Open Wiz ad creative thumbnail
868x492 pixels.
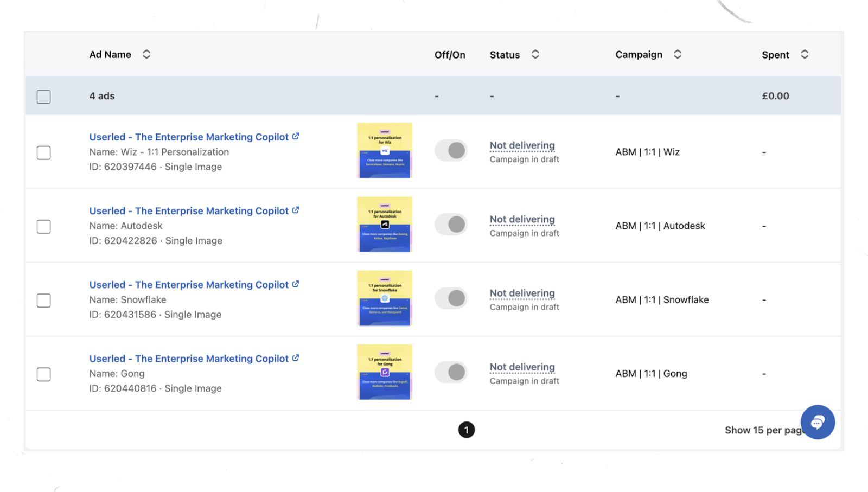point(385,150)
